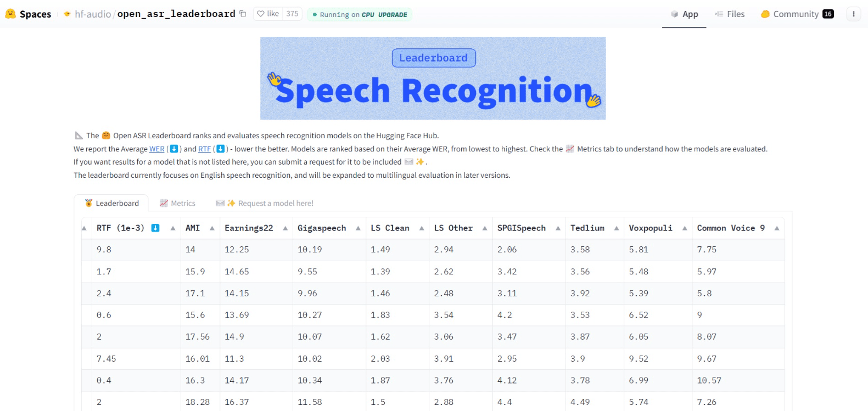Sort by the RTF (1e-3) column arrow
868x411 pixels.
tap(173, 228)
